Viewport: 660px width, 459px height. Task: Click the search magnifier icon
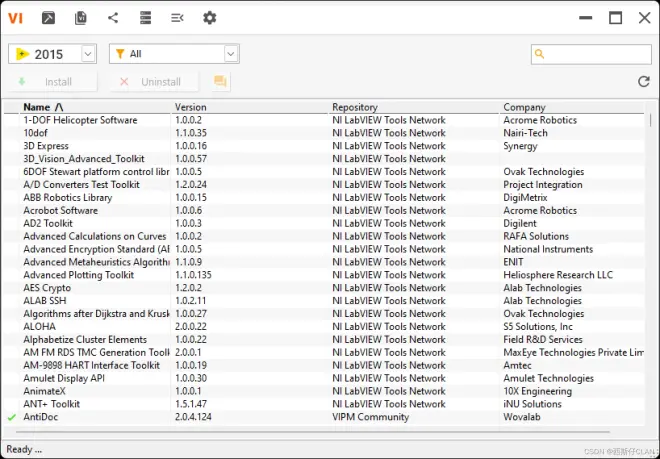pyautogui.click(x=539, y=54)
